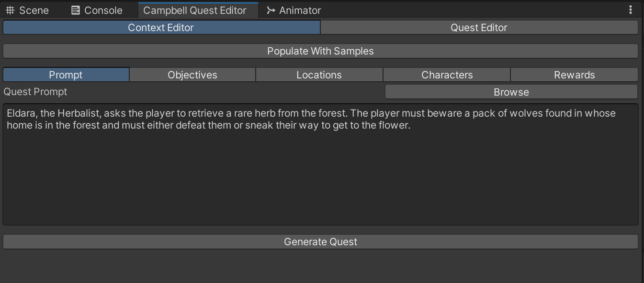The image size is (644, 283).
Task: Go to the Rewards section tab
Action: (x=574, y=75)
